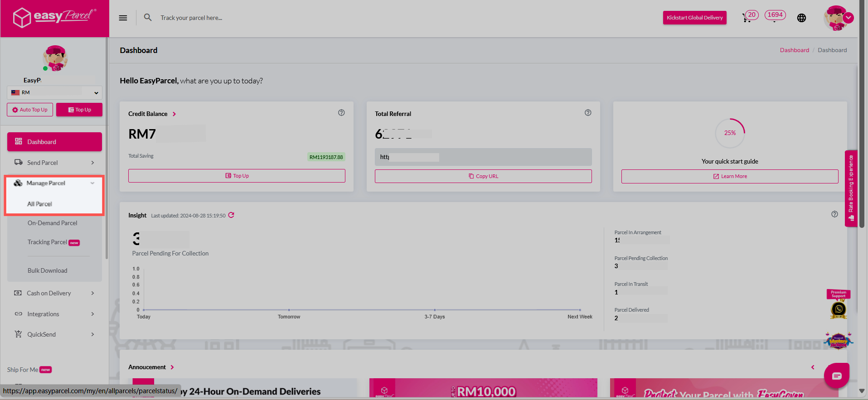868x400 pixels.
Task: Expand the Send Parcel menu
Action: click(x=54, y=163)
